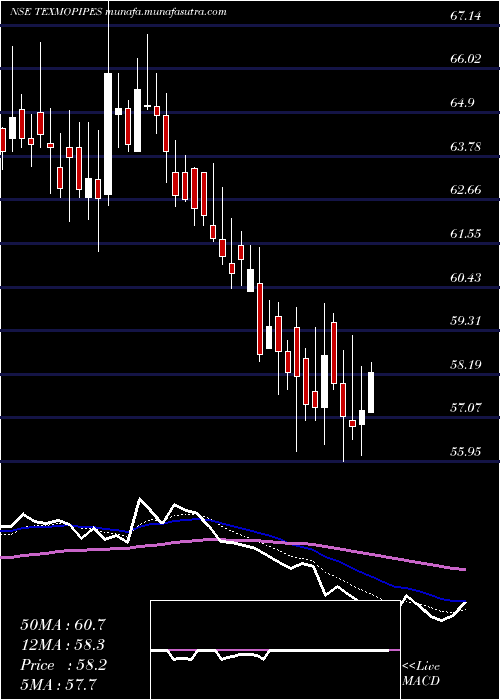
Task: Click the 66.02 price axis label
Action: point(466,59)
